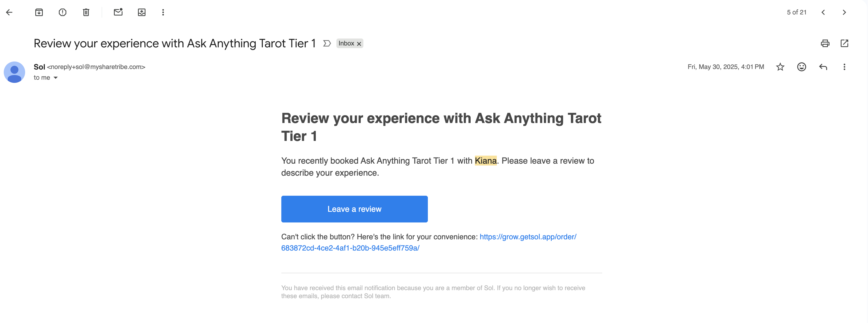868x323 pixels.
Task: Show the previous email
Action: point(823,13)
